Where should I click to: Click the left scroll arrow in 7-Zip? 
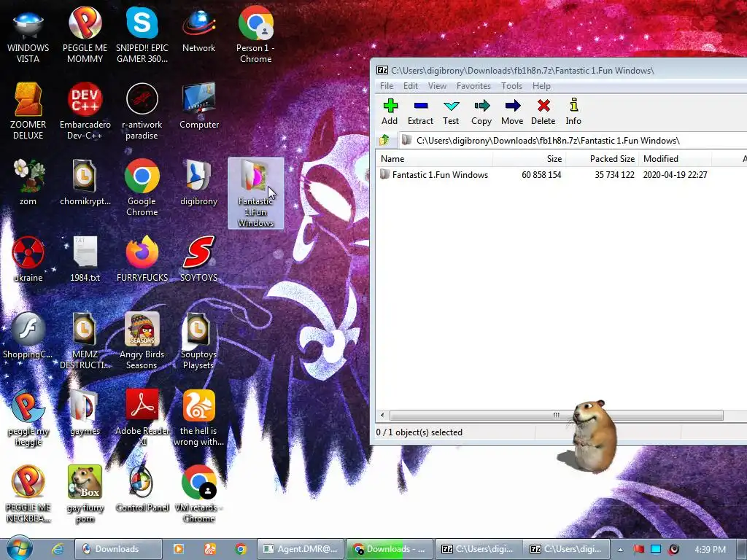[x=382, y=415]
